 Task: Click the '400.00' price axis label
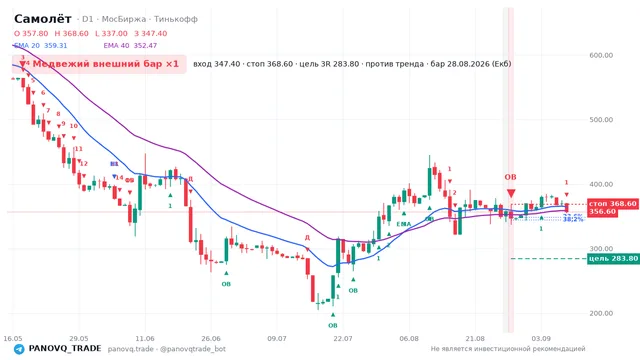[601, 184]
